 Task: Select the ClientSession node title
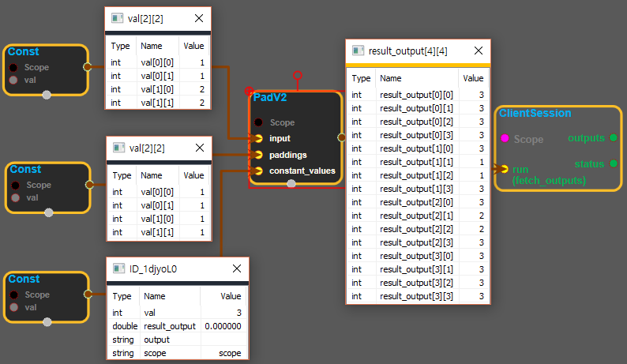(x=535, y=114)
